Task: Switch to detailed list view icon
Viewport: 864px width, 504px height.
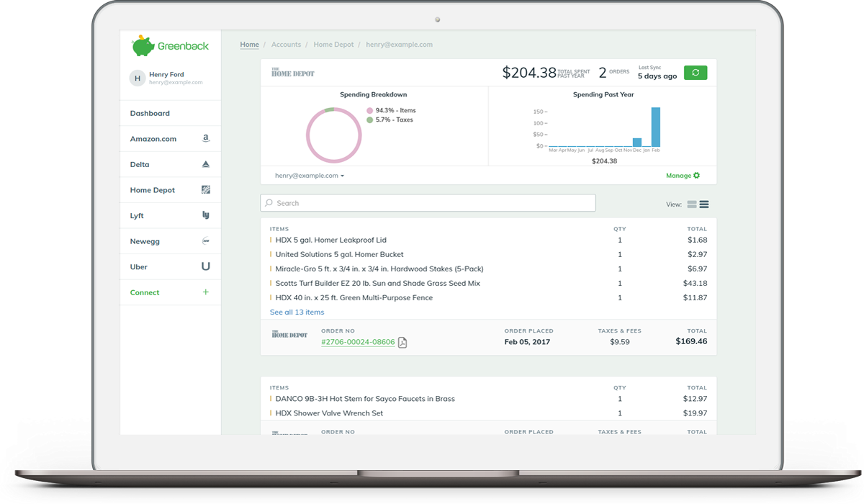Action: tap(704, 204)
